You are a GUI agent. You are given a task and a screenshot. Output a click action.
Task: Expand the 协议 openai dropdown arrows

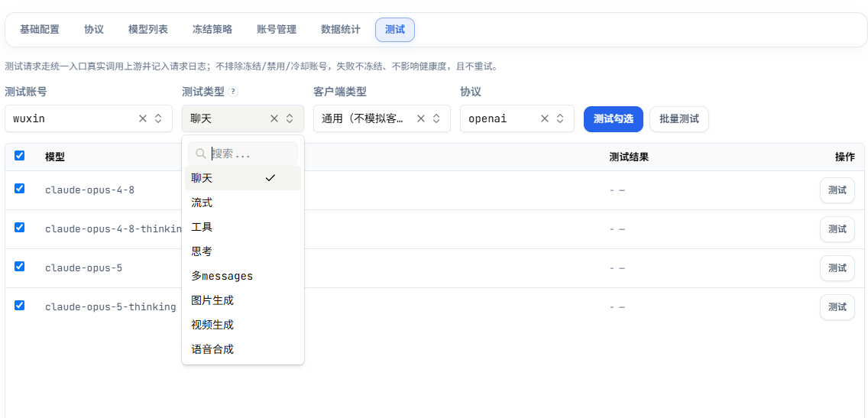pos(560,118)
